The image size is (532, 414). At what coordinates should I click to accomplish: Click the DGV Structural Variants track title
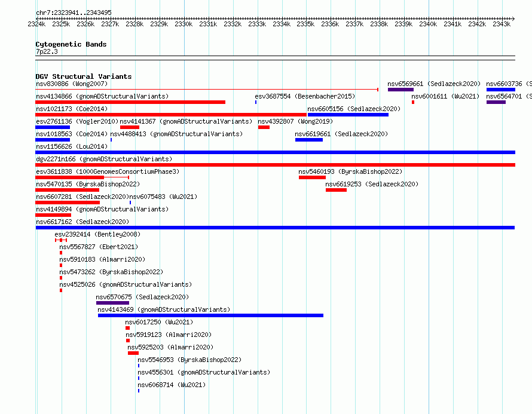coord(84,76)
